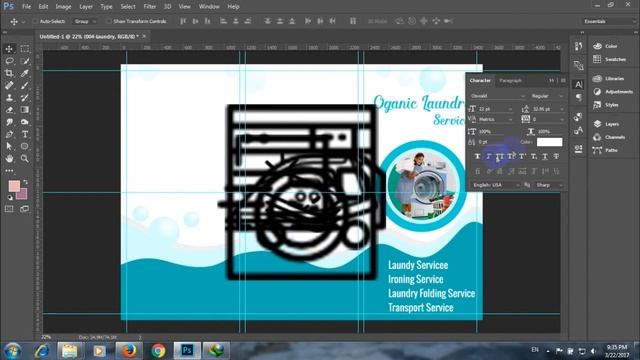Change the screen mode
This screenshot has height=360, width=640.
point(24,209)
